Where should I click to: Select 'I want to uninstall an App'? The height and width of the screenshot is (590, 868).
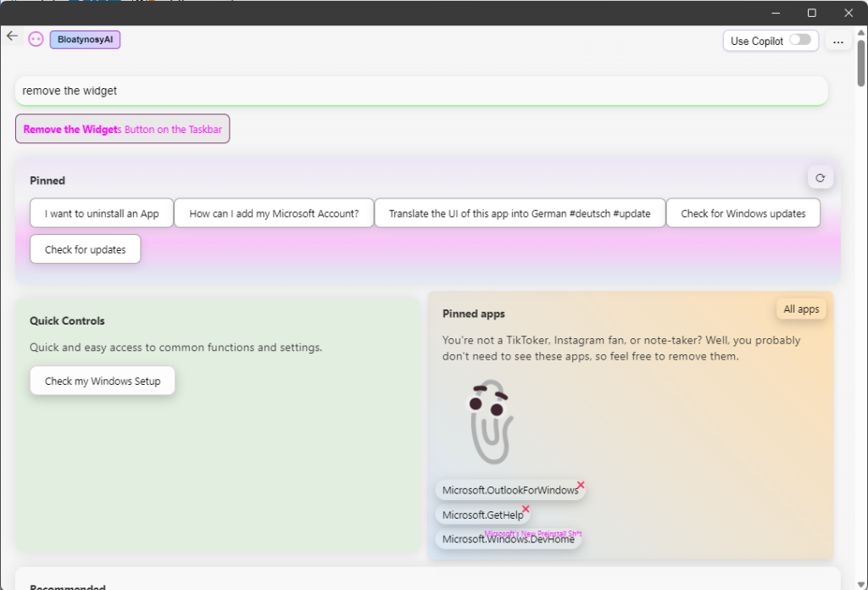(x=102, y=214)
